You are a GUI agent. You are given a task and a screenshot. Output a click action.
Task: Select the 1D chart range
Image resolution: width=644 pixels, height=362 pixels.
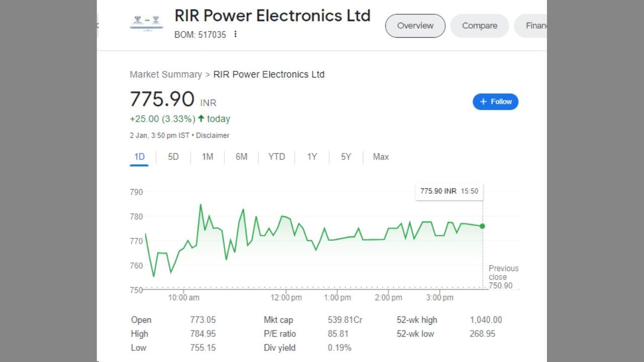pos(139,157)
